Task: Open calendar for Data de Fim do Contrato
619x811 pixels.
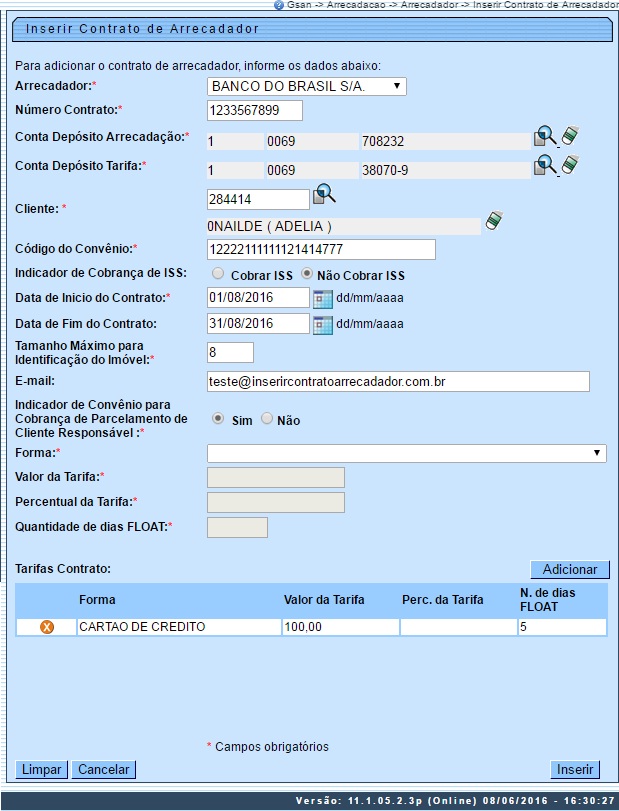Action: click(322, 324)
